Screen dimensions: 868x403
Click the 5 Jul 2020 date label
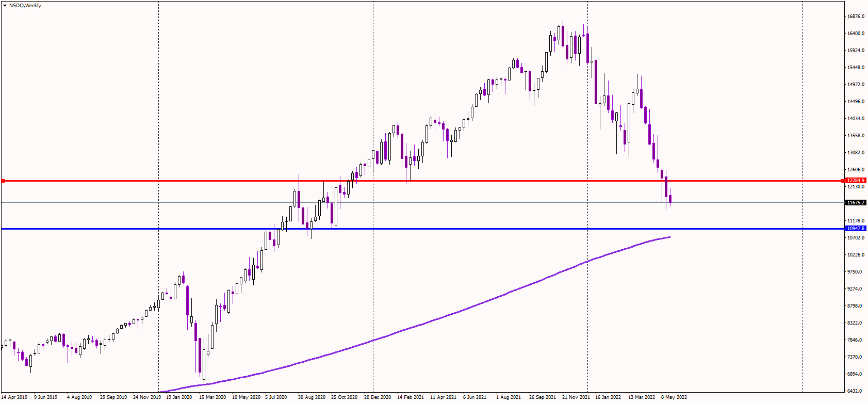tap(276, 397)
